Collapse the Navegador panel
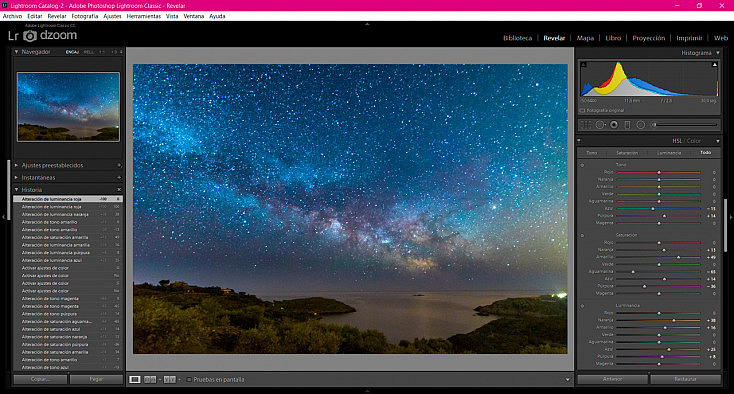The height and width of the screenshot is (394, 734). [x=16, y=52]
